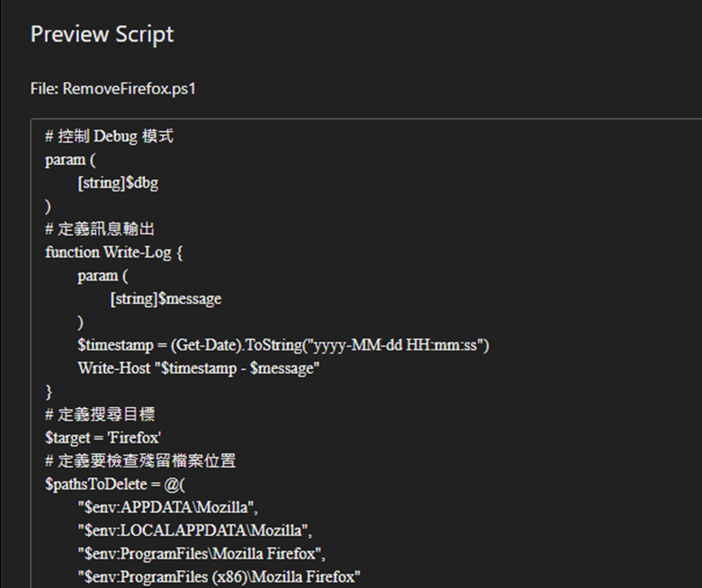Click the function Write-Log declaration line
The width and height of the screenshot is (702, 588).
[114, 252]
